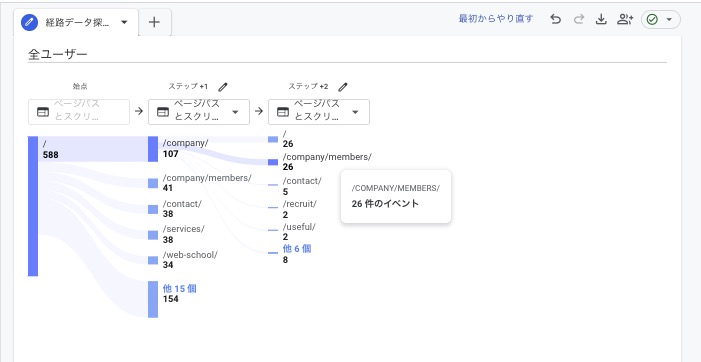The height and width of the screenshot is (362, 701).
Task: Open the share with users icon
Action: (x=625, y=19)
